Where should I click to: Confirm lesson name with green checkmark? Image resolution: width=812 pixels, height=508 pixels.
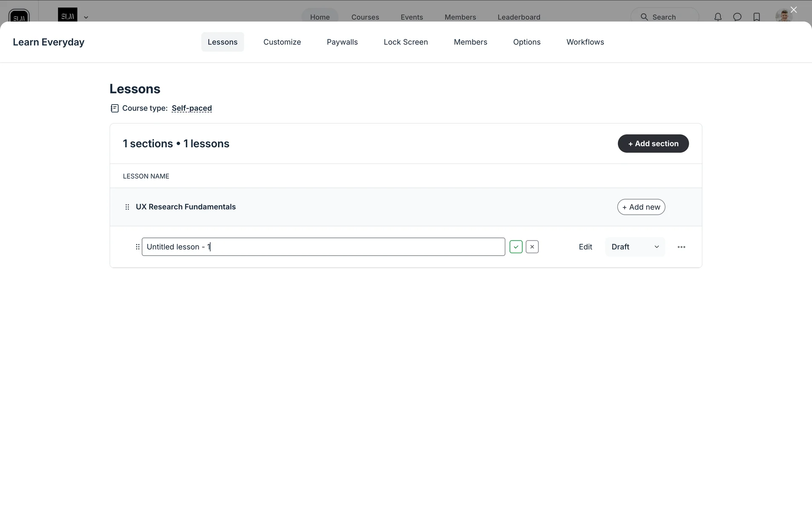pos(516,247)
